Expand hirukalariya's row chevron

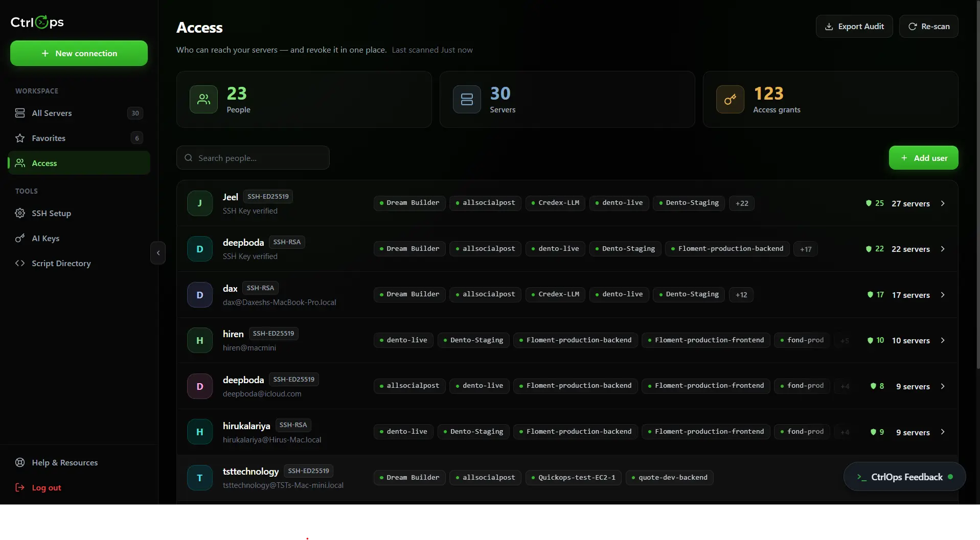[x=943, y=432]
